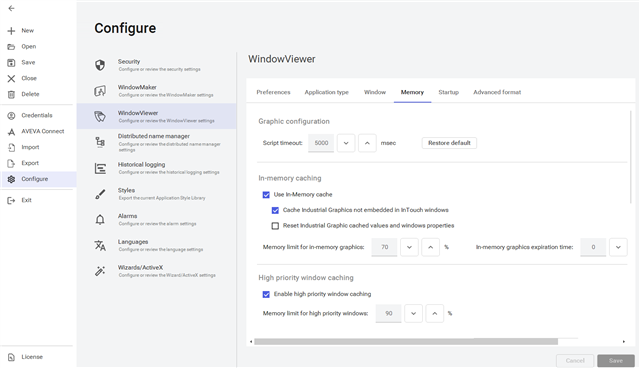Screen dimensions: 640x368
Task: Open the Styles brush icon
Action: point(100,194)
